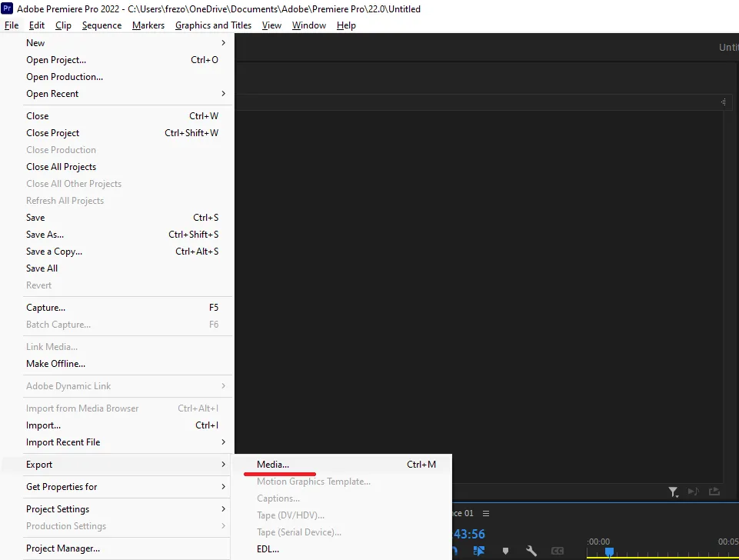Open the Help menu
739x560 pixels.
click(x=346, y=25)
